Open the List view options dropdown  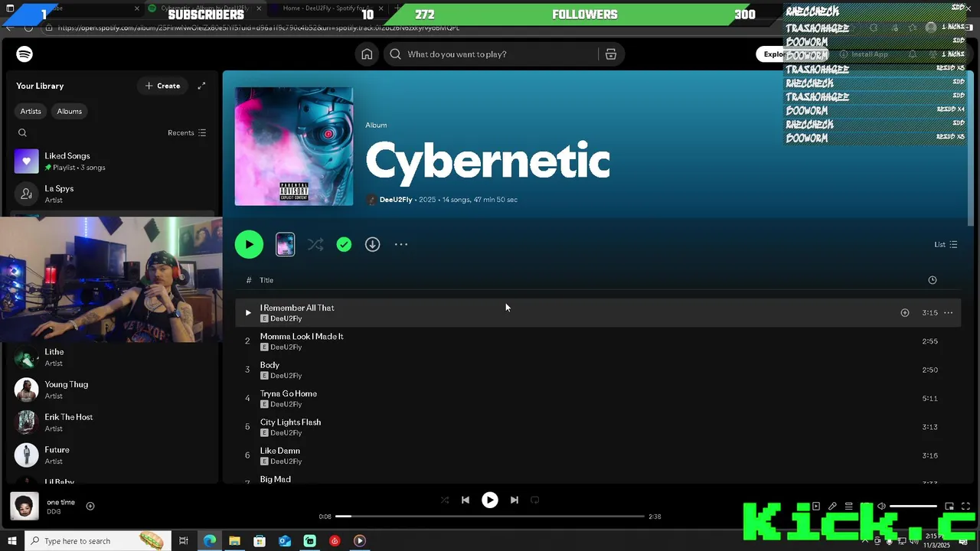coord(946,244)
